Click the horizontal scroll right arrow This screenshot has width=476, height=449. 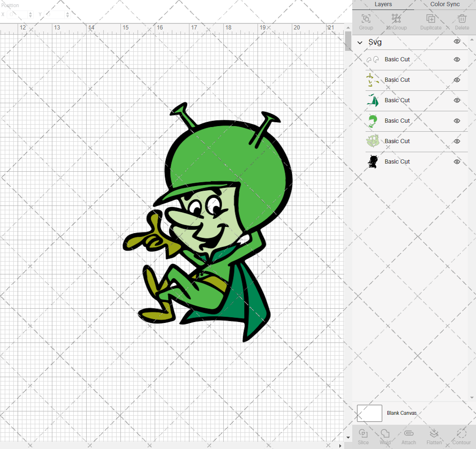pos(340,446)
